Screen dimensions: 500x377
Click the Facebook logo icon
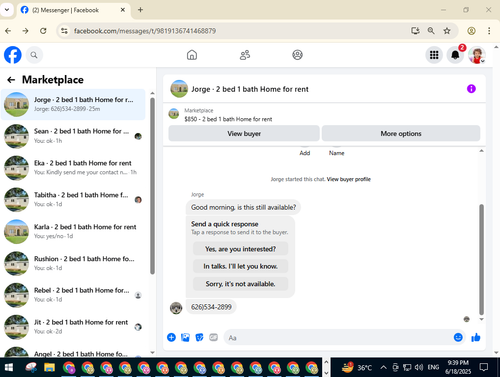pyautogui.click(x=13, y=55)
